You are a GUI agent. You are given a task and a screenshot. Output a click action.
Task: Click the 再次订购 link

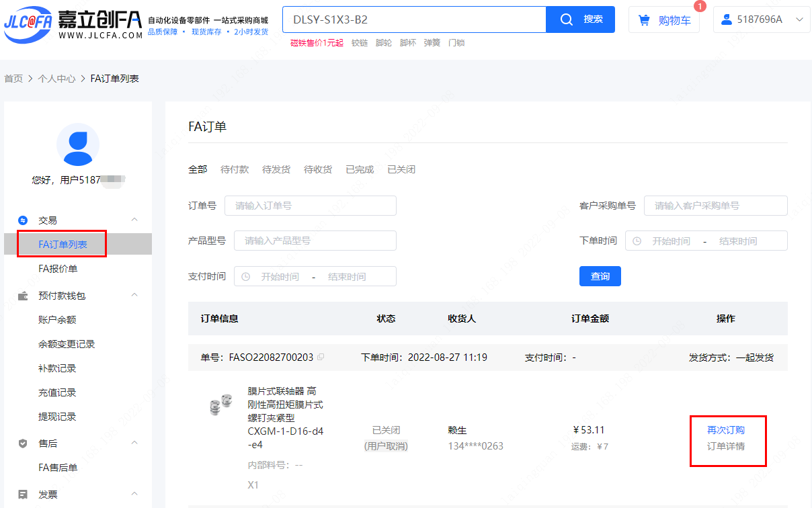tap(726, 430)
